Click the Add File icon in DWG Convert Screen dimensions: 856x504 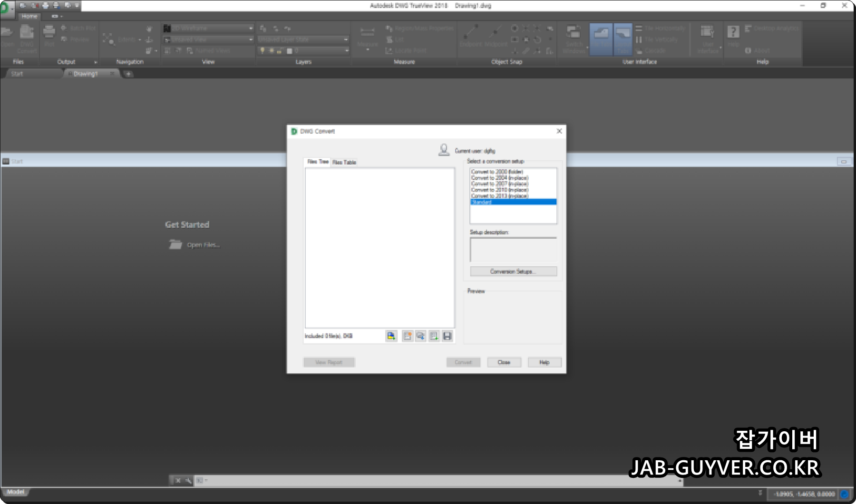391,336
